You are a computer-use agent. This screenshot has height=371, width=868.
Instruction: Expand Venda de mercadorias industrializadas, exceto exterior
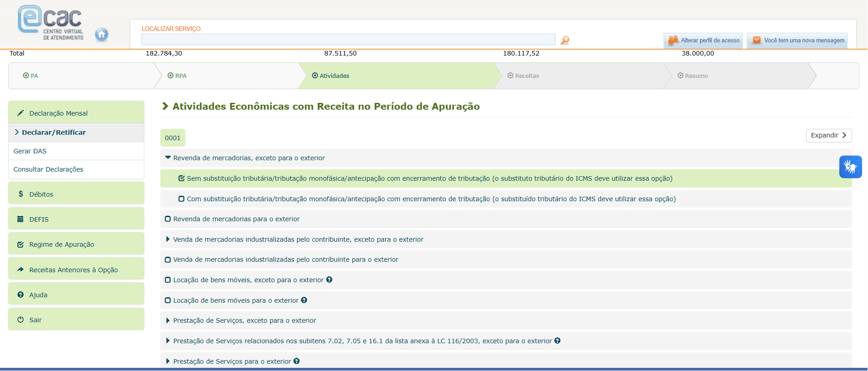point(168,239)
